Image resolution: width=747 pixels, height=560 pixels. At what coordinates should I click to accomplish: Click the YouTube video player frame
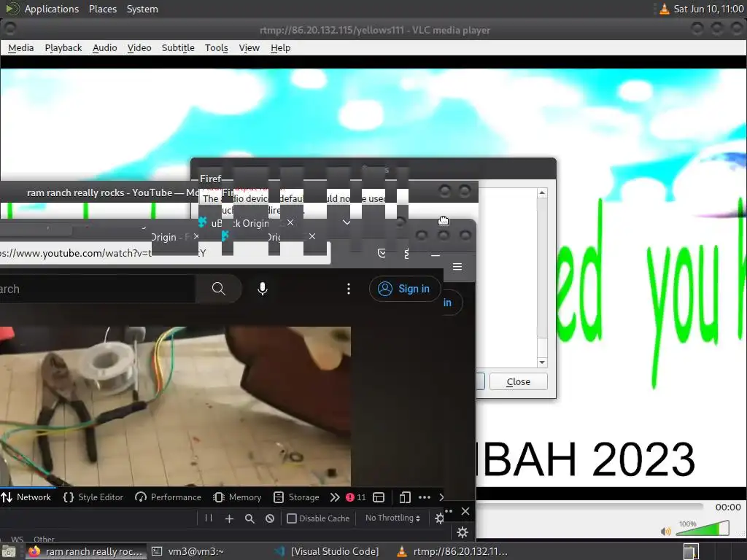[175, 405]
